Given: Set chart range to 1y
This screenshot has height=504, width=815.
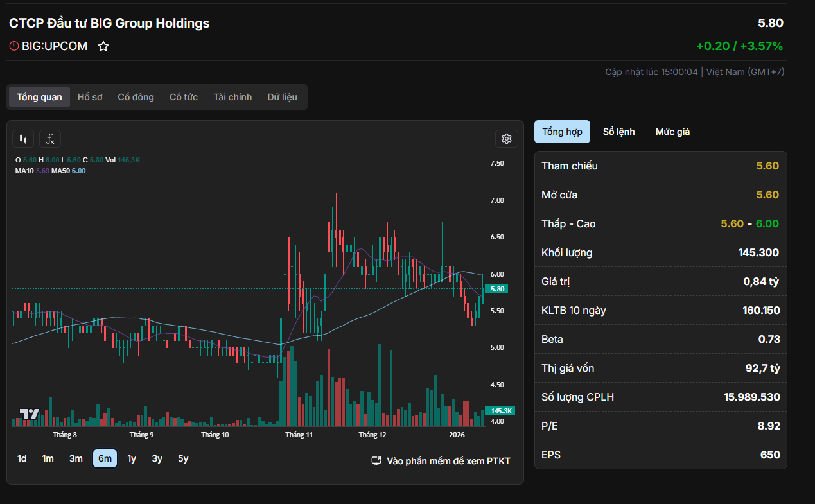Looking at the screenshot, I should 132,458.
